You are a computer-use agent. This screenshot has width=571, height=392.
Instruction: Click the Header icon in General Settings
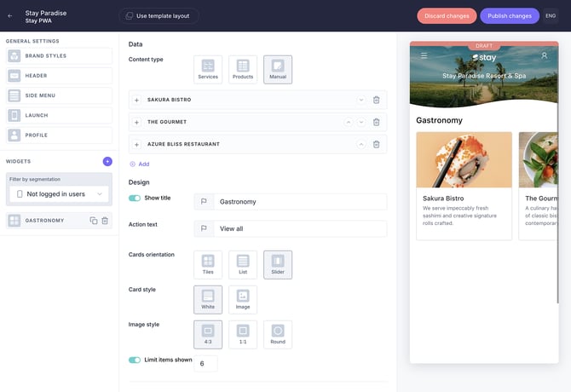coord(14,76)
